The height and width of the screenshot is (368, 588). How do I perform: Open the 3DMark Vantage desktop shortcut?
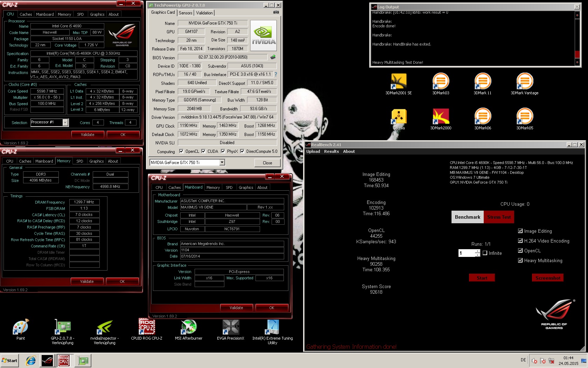coord(524,84)
